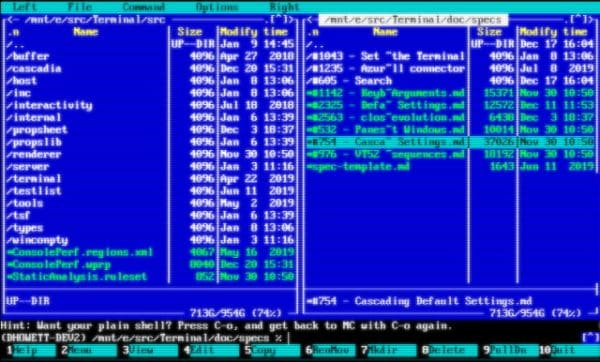Viewport: 600px width, 362px height.
Task: Click the 8 Delete function key button
Action: [x=450, y=350]
